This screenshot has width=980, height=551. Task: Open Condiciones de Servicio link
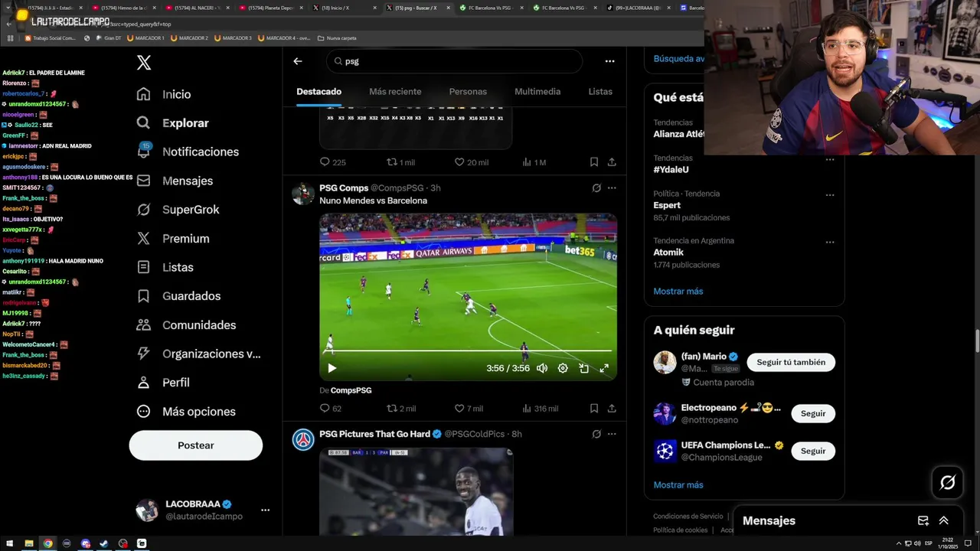point(688,517)
